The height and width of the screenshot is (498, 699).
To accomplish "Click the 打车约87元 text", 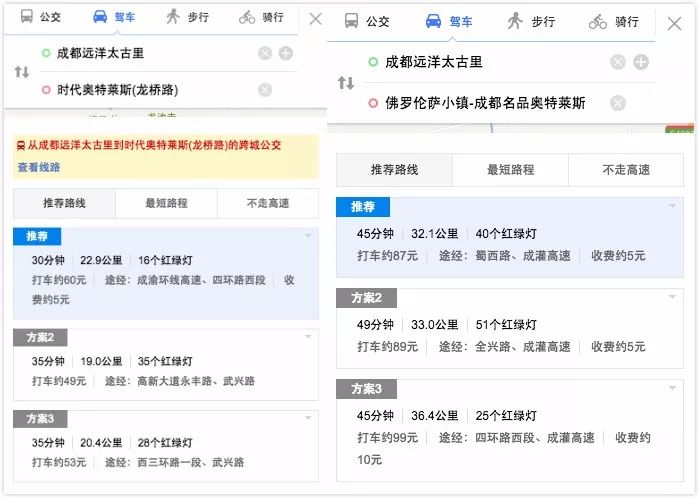I will [387, 256].
